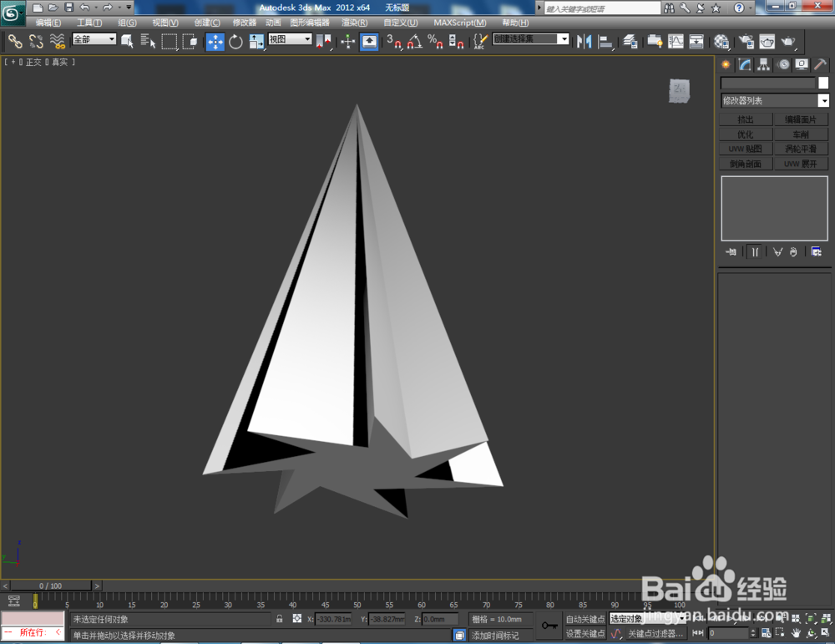Click the ViewCube in viewport
The width and height of the screenshot is (835, 644).
(680, 90)
